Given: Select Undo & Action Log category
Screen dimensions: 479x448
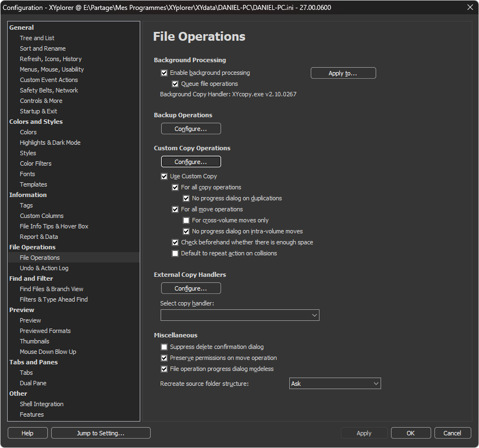Looking at the screenshot, I should click(x=44, y=268).
